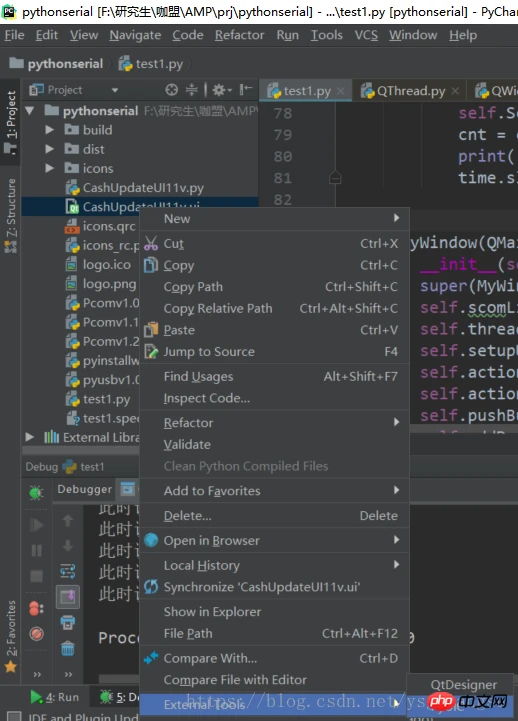Screen dimensions: 518x721
Task: Choose Find Usages entry
Action: click(274, 377)
